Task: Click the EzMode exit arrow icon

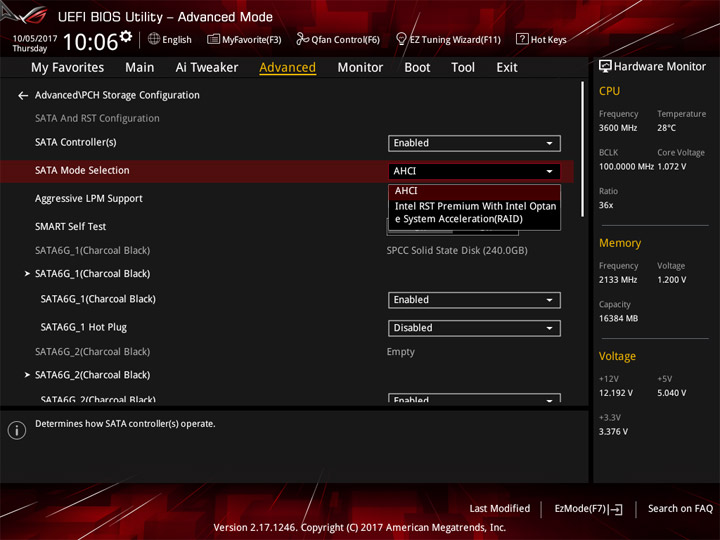Action: coord(617,509)
